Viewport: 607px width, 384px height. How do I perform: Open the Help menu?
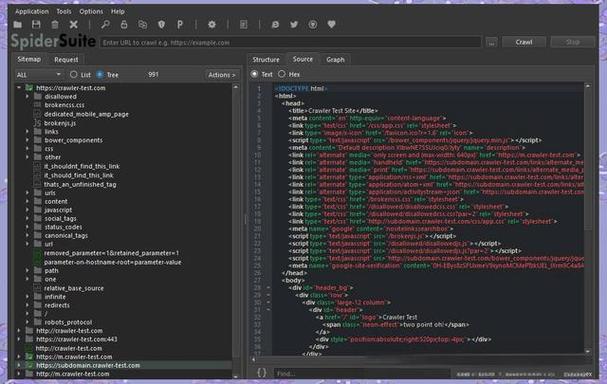pos(118,12)
